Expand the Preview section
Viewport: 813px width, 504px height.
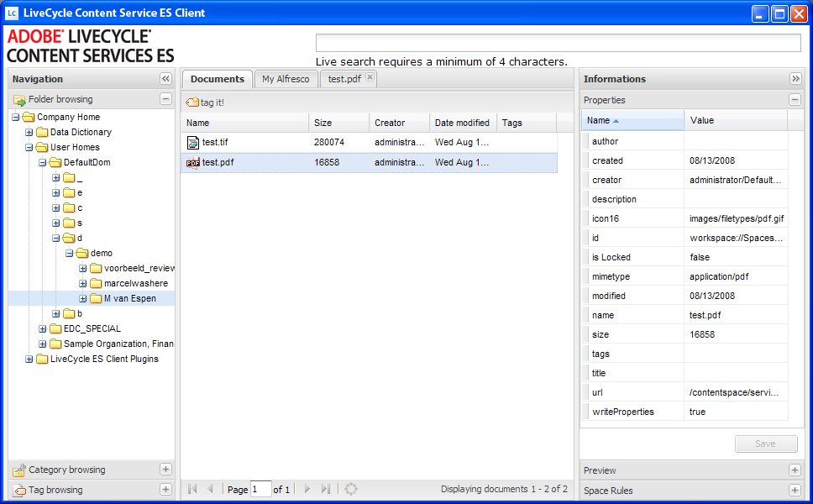click(x=795, y=470)
